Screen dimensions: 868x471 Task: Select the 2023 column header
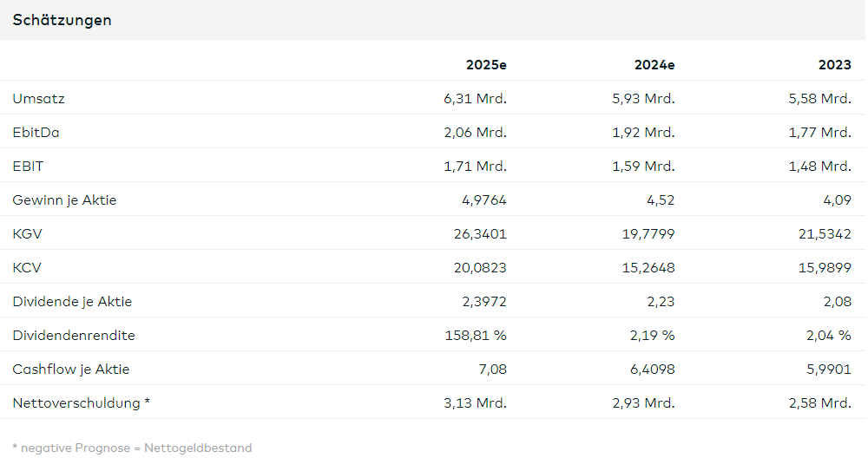[835, 65]
